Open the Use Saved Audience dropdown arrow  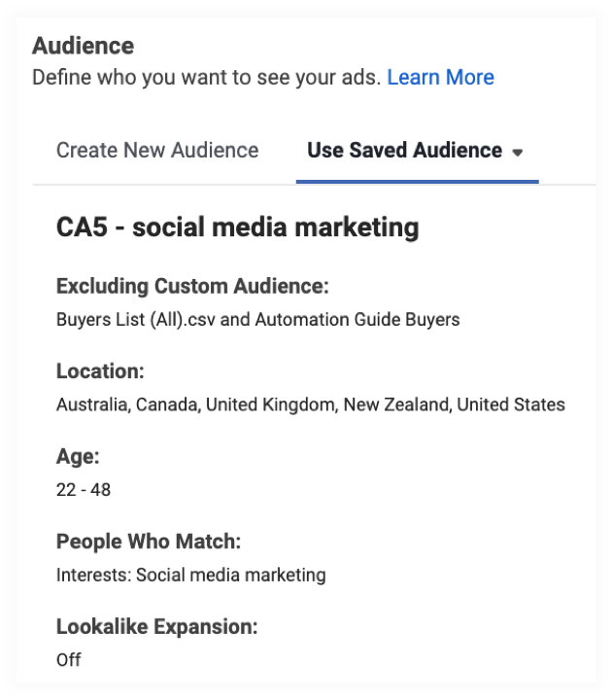tap(518, 153)
